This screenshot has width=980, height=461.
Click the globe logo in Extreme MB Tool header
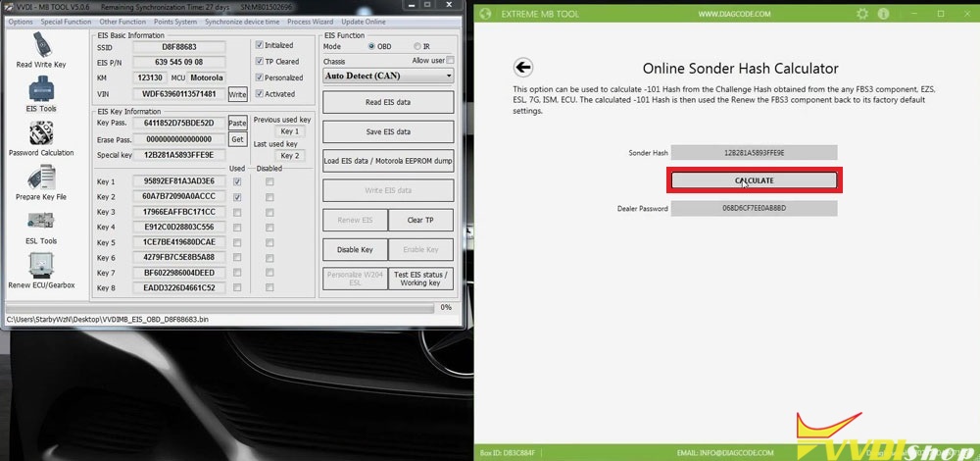487,13
